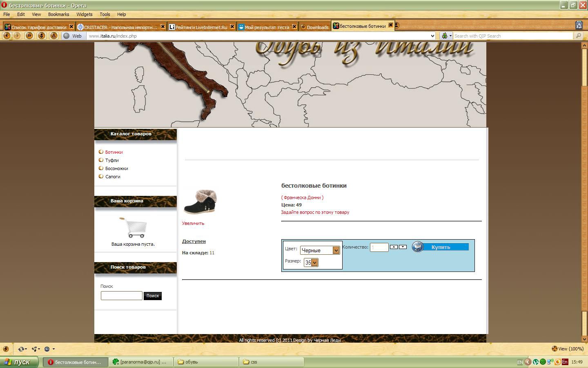Open the View (100%) zoom control

(x=568, y=349)
